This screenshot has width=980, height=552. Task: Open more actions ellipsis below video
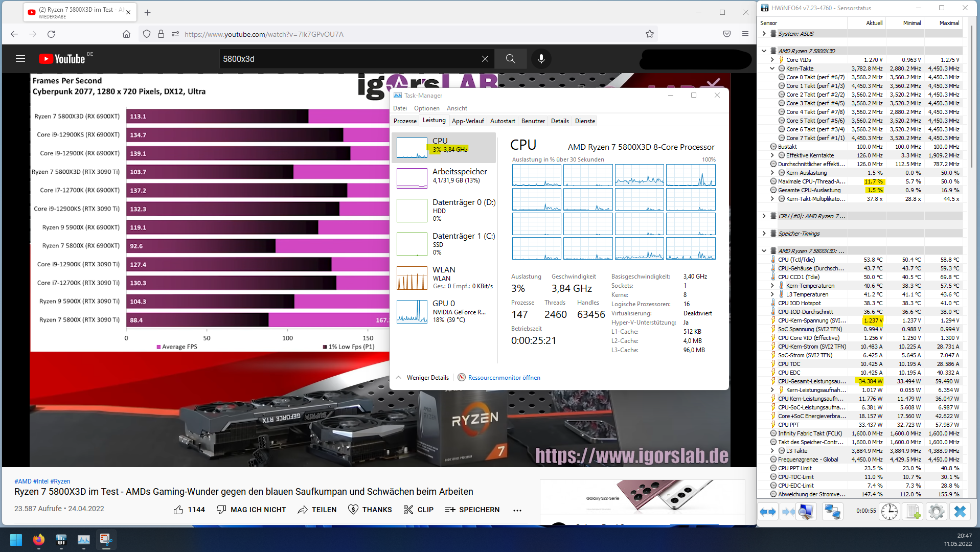(517, 510)
